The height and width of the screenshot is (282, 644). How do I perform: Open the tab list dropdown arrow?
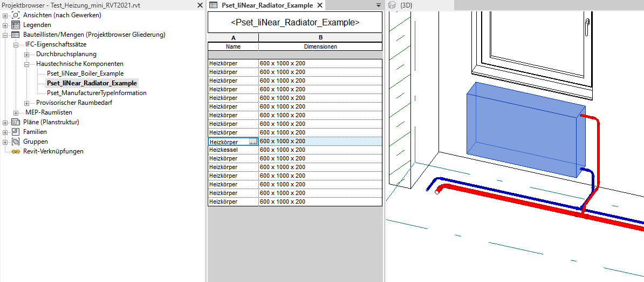379,5
